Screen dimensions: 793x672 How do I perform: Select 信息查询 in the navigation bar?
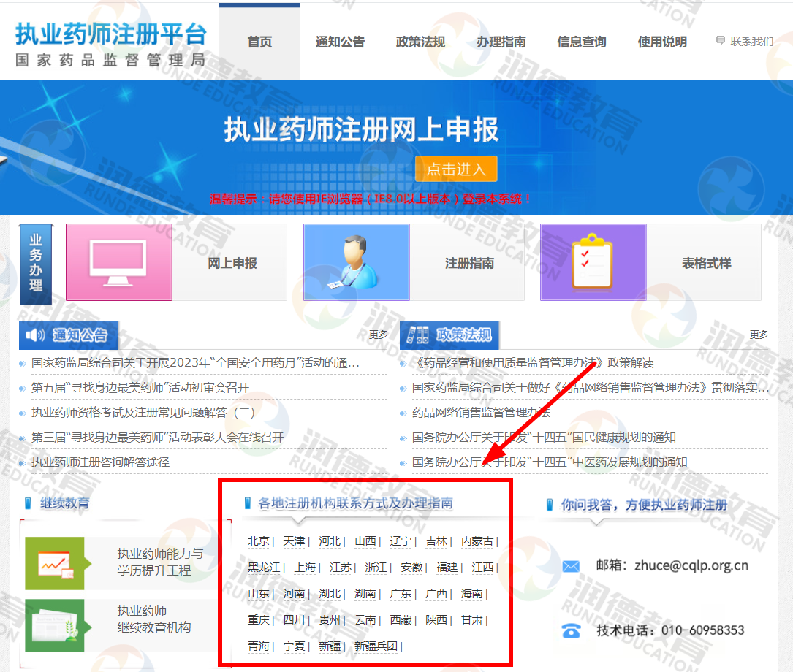point(581,42)
